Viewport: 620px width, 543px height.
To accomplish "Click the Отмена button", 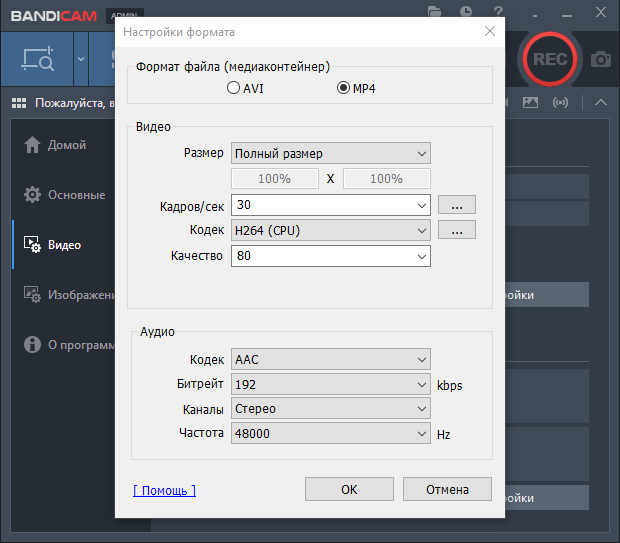I will click(x=447, y=489).
